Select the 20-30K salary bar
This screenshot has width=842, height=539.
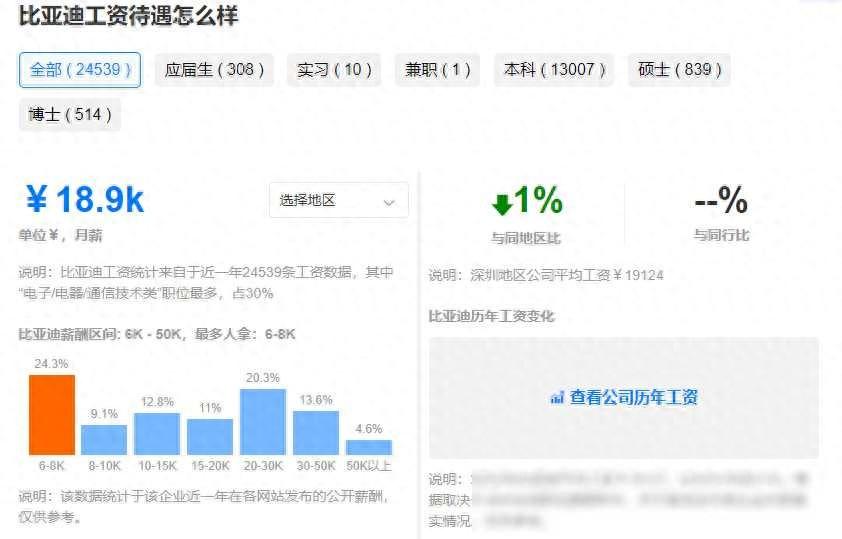pyautogui.click(x=263, y=421)
